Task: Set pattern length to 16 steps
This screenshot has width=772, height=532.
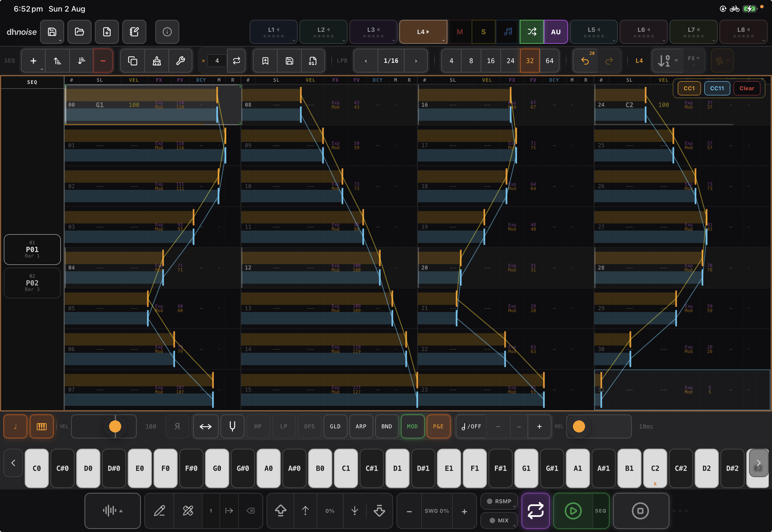Action: click(x=490, y=61)
